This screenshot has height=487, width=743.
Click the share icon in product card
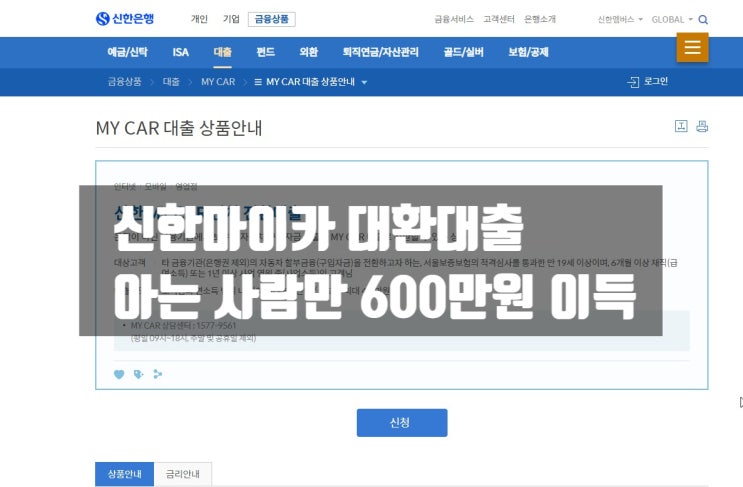158,374
